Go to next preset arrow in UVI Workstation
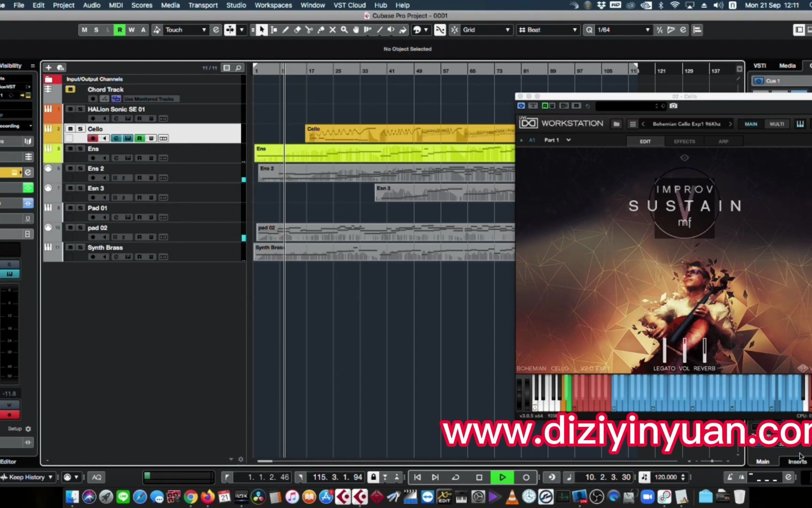The height and width of the screenshot is (508, 812). tap(730, 124)
